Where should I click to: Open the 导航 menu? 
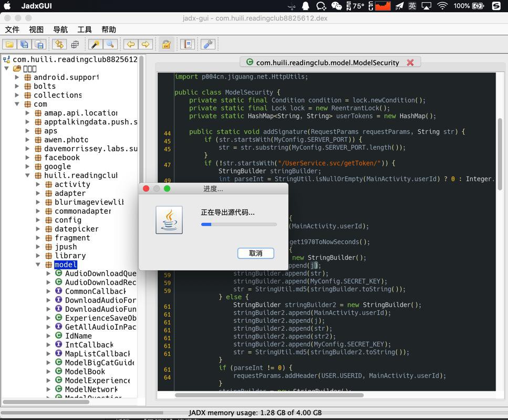point(60,29)
